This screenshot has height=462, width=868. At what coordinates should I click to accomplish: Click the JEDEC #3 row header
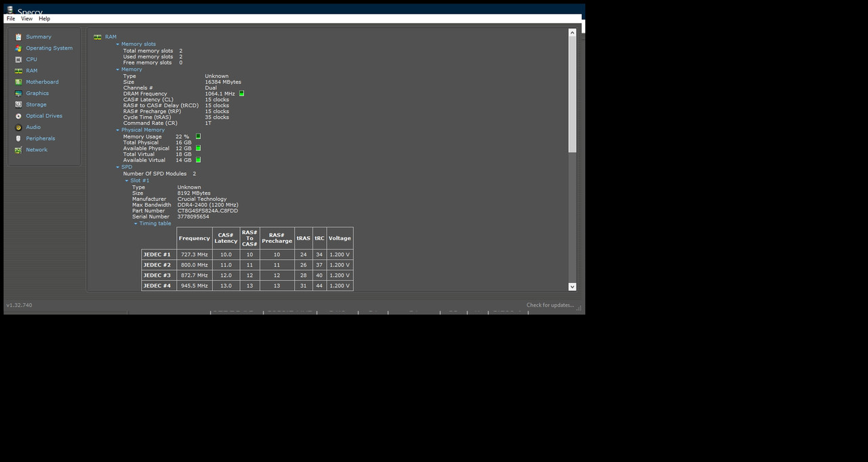point(159,275)
